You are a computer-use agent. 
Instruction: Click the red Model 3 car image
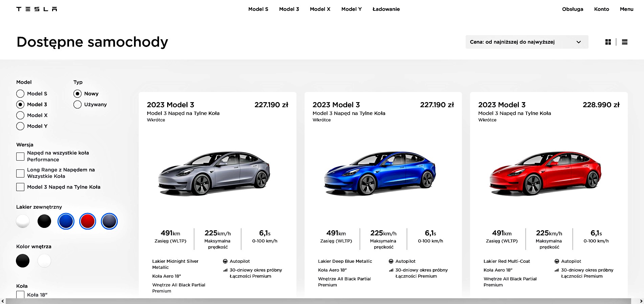(x=546, y=173)
